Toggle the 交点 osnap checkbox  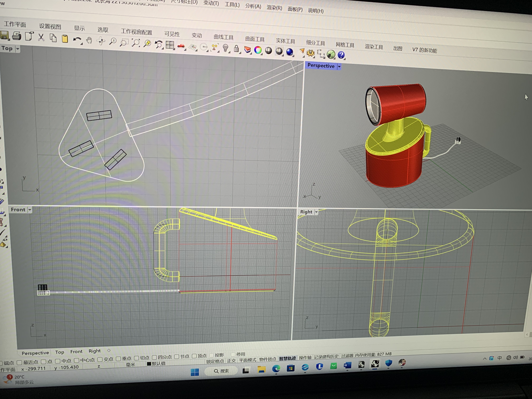coord(100,360)
